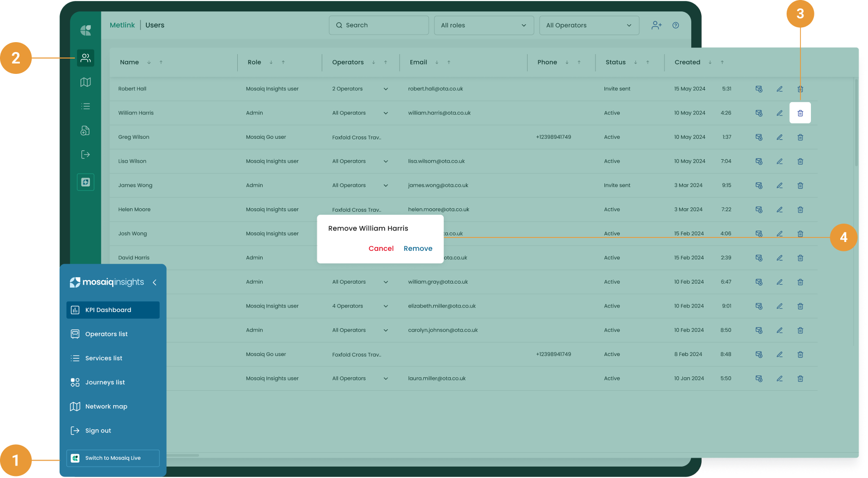The image size is (868, 478).
Task: Click the Users icon in green sidebar
Action: pyautogui.click(x=85, y=58)
